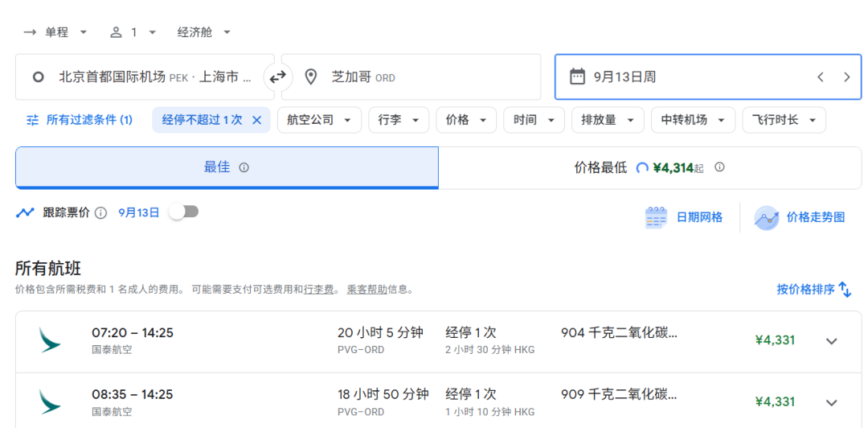The width and height of the screenshot is (868, 428).
Task: Go to next date arrow
Action: coord(846,77)
